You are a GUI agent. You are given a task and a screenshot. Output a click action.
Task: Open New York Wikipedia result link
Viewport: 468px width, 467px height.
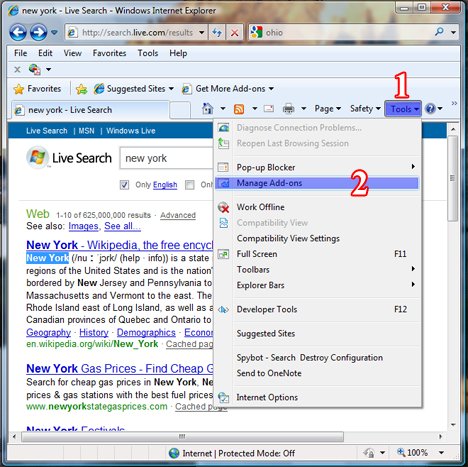119,245
